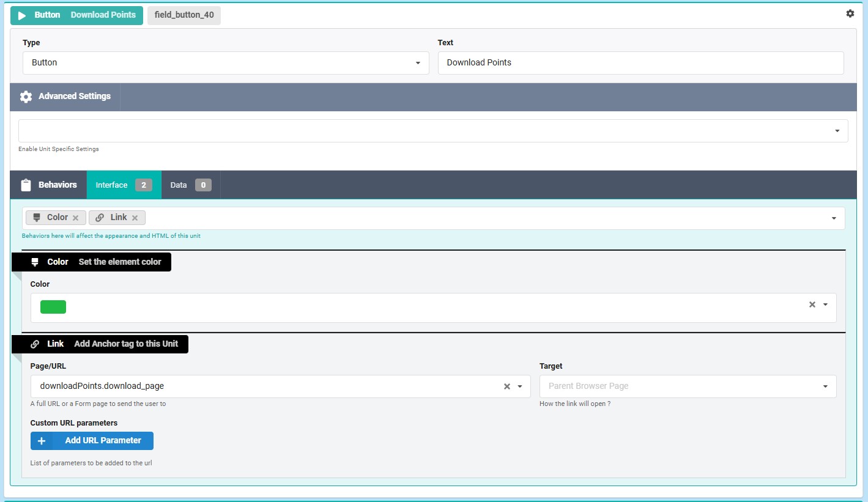Click the play arrow on the Button header
This screenshot has height=502, width=868.
coord(22,15)
